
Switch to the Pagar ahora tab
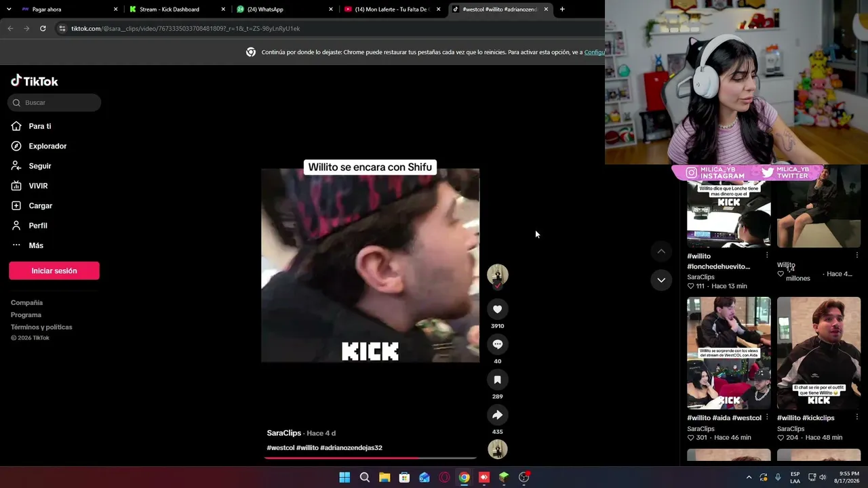click(x=69, y=9)
